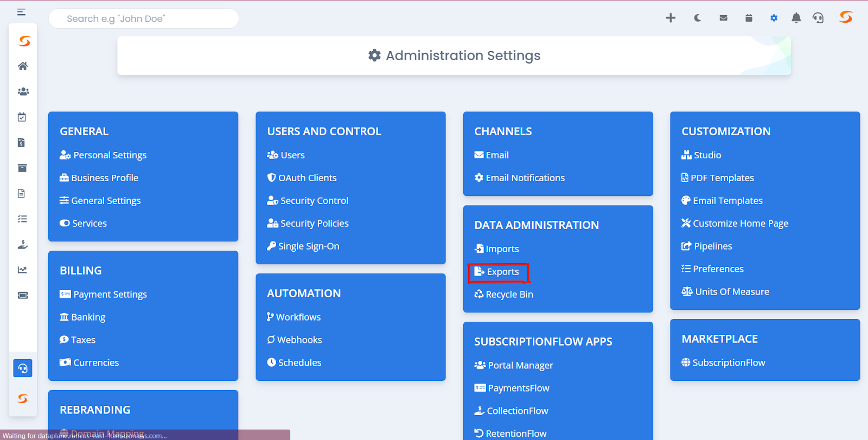Viewport: 868px width, 440px height.
Task: Open Imports under Data Administration
Action: [x=497, y=249]
